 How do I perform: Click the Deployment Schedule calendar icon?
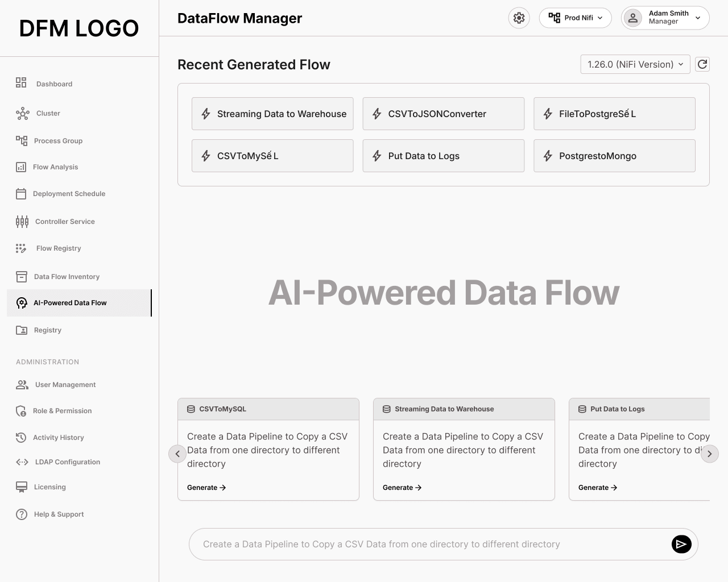[21, 194]
